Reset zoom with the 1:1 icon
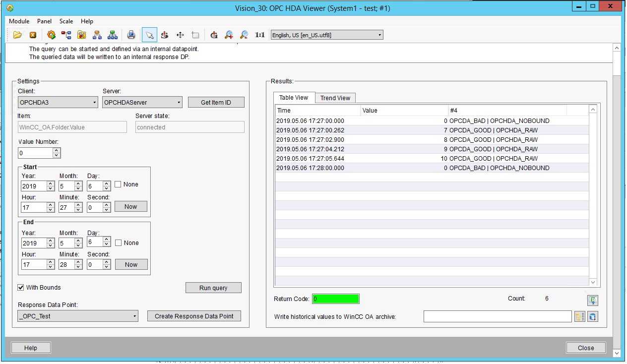This screenshot has height=364, width=627. pyautogui.click(x=259, y=35)
